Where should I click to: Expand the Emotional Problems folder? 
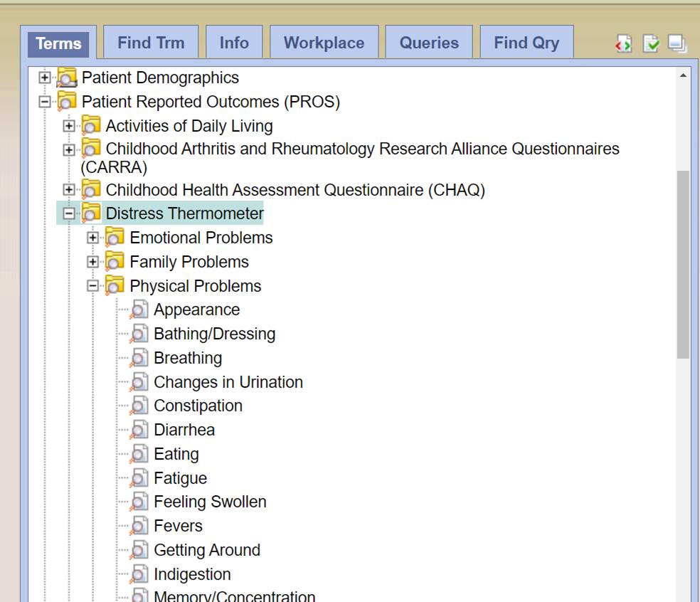tap(92, 238)
